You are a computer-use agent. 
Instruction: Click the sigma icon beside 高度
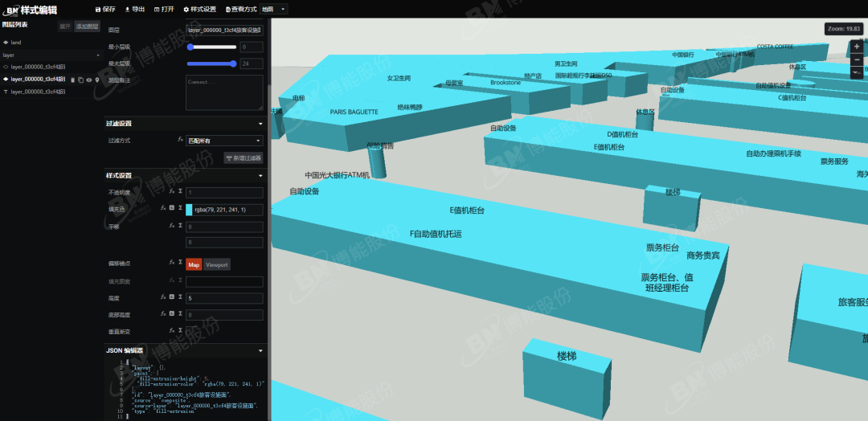pos(180,297)
